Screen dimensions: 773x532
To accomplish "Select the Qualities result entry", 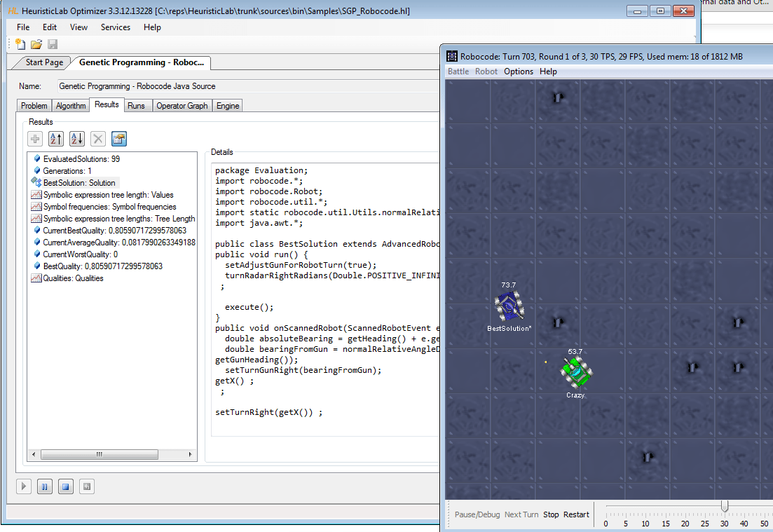I will (x=73, y=278).
